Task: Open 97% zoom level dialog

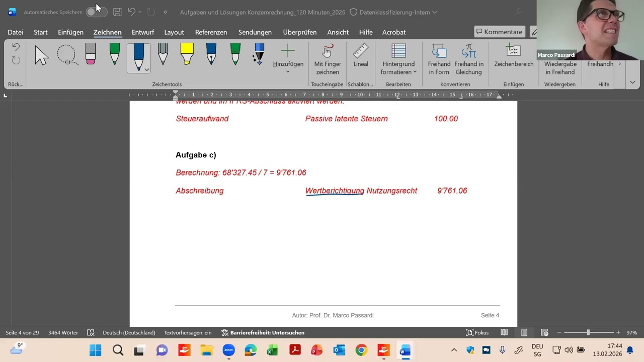Action: tap(631, 332)
